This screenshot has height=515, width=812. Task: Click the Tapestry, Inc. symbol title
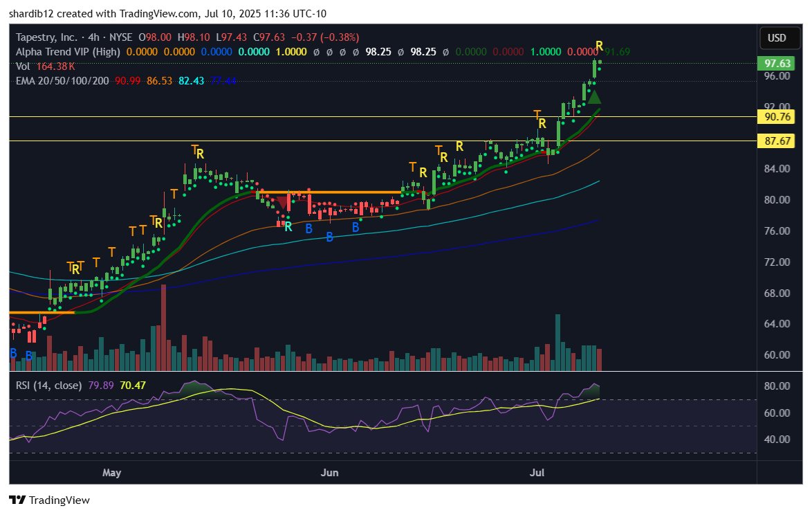[x=46, y=37]
